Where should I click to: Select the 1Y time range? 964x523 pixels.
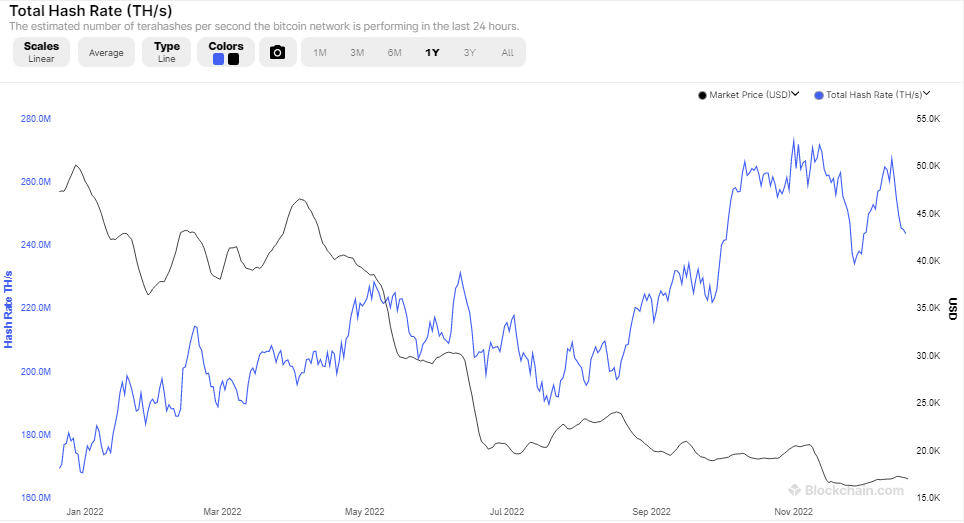[432, 53]
